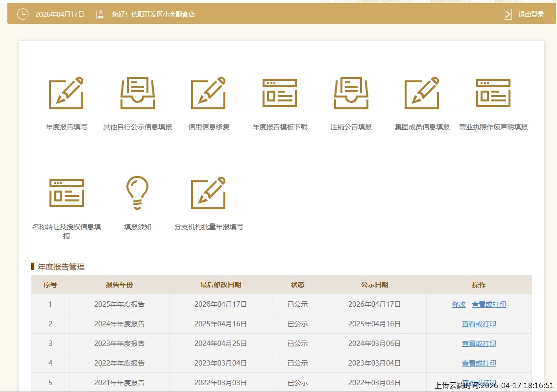Screen dimensions: 557x392
Task: Open 年度报告填写 pencil icon
Action: click(x=66, y=93)
